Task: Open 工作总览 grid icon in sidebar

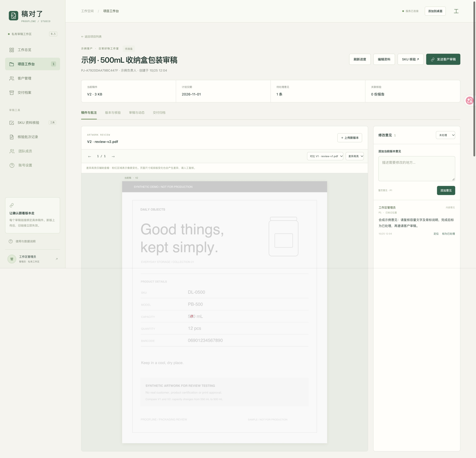Action: [12, 50]
